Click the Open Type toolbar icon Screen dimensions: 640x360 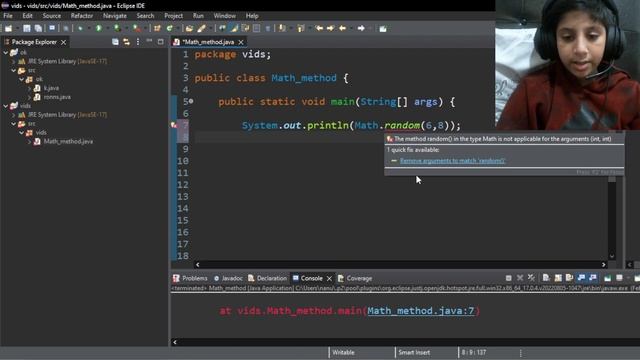point(189,28)
